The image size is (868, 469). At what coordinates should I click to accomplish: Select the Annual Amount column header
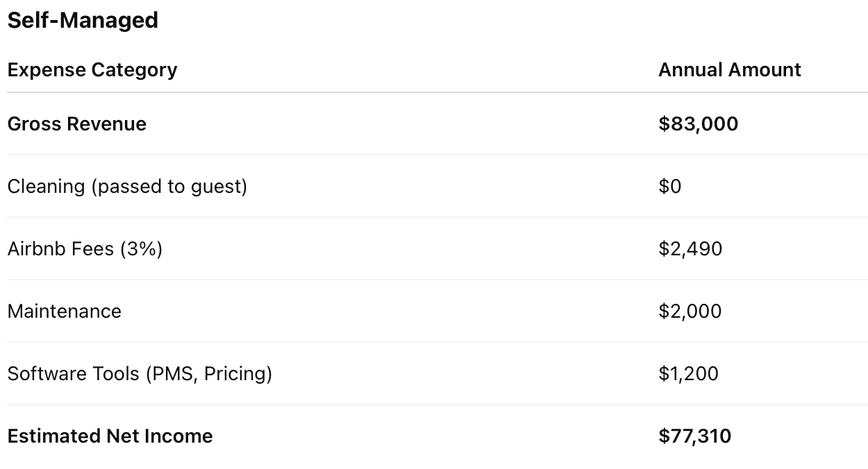point(729,70)
